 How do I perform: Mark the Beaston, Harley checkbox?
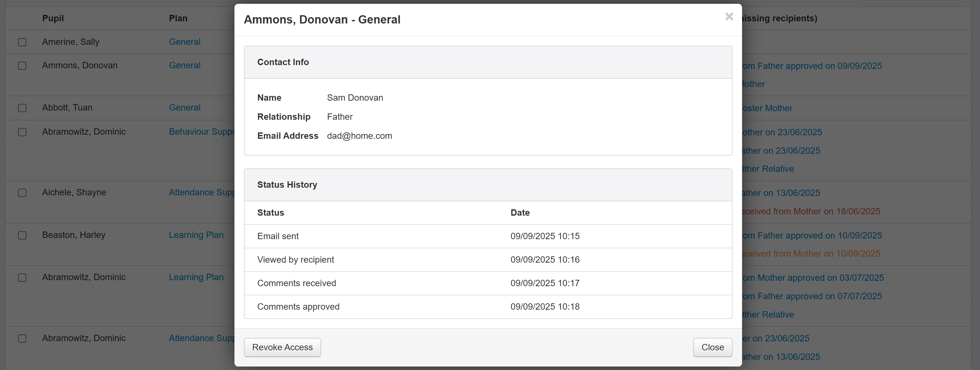(23, 236)
